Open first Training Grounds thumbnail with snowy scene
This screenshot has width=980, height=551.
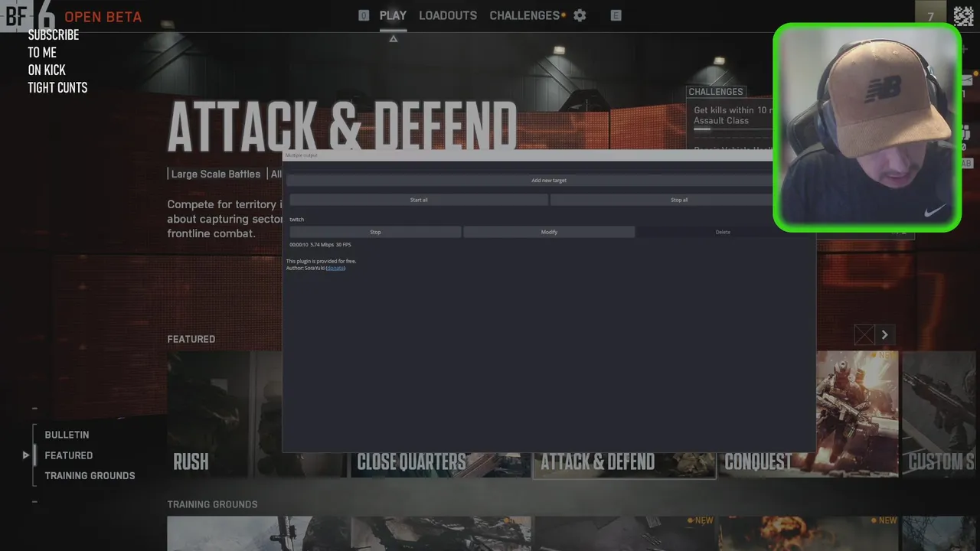[257, 533]
